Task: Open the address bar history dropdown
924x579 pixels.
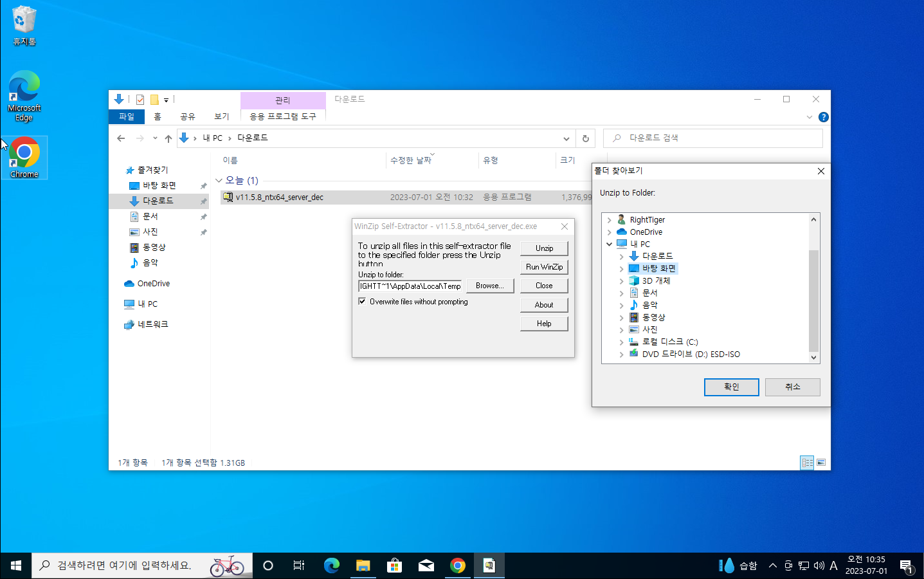Action: [566, 138]
